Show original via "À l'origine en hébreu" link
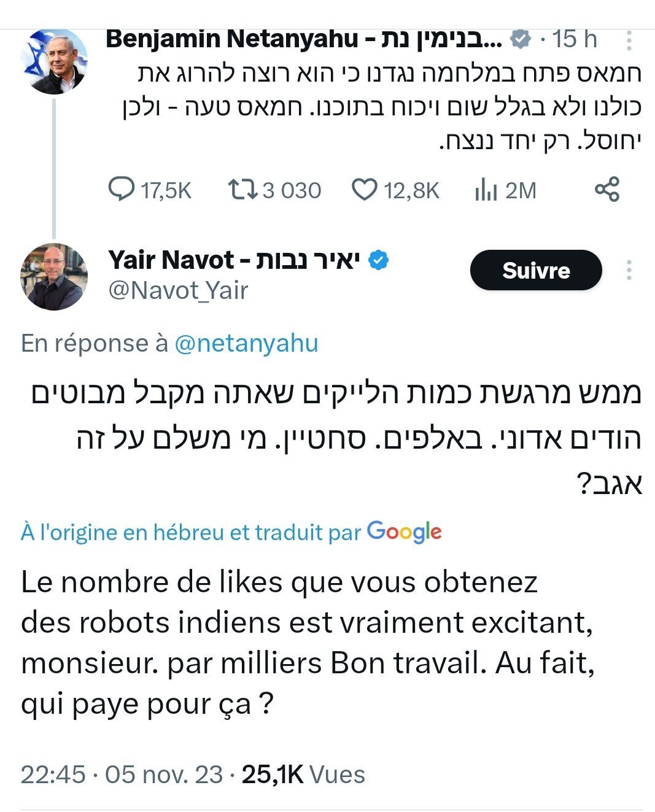Viewport: 655px width, 812px height. 191,532
